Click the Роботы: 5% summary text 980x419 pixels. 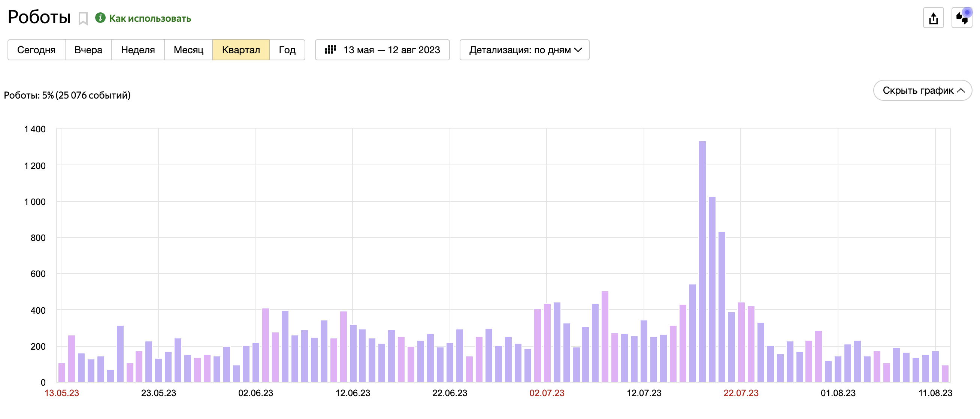(67, 95)
